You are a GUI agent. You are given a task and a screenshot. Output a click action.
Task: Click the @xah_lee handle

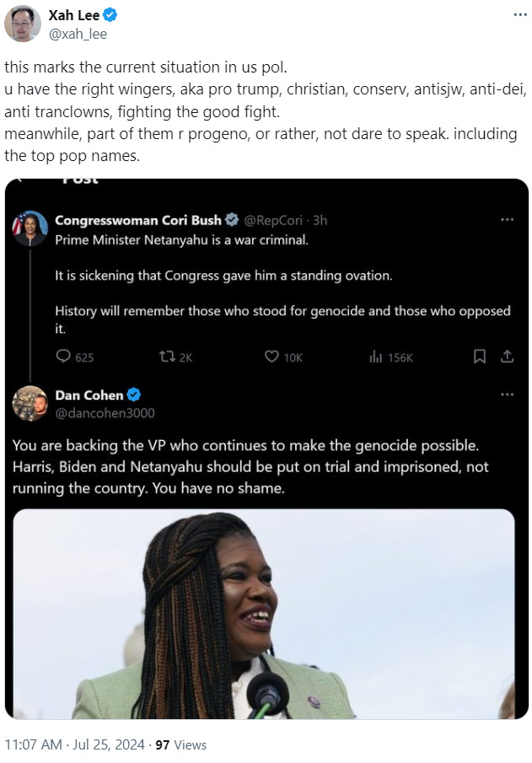[78, 34]
